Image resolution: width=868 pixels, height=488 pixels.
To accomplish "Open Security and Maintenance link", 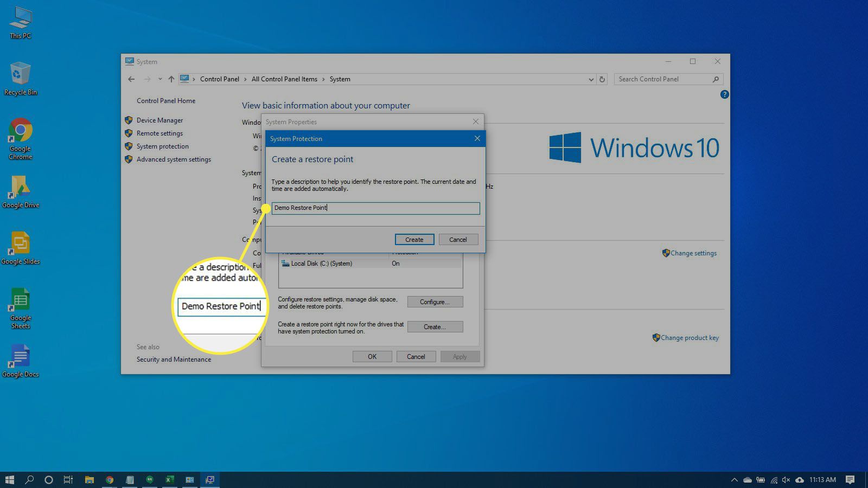I will click(x=174, y=359).
